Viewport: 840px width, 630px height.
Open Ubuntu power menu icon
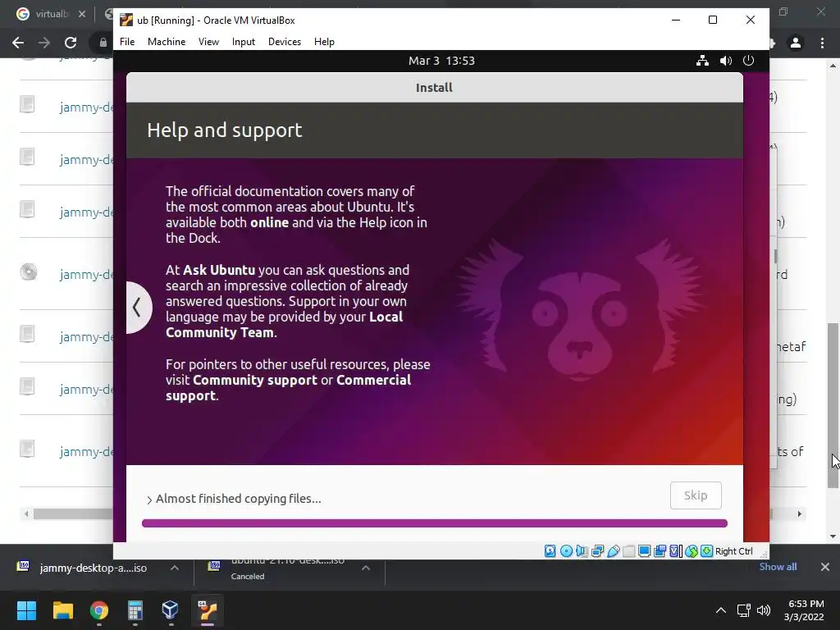[748, 61]
